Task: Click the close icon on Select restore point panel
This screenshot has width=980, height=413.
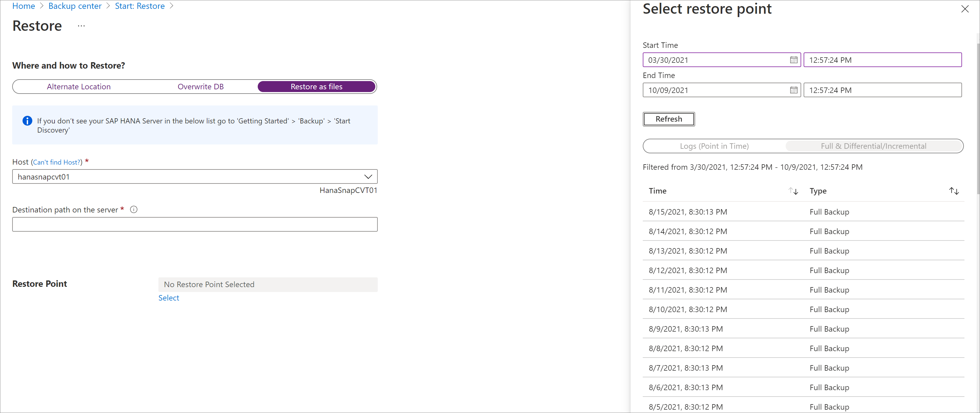Action: pos(964,9)
